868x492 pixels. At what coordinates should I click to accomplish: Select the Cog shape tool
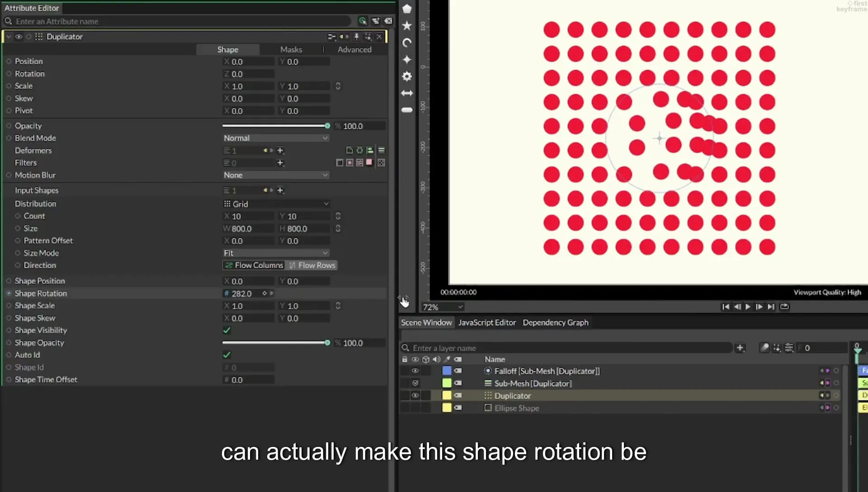click(407, 76)
